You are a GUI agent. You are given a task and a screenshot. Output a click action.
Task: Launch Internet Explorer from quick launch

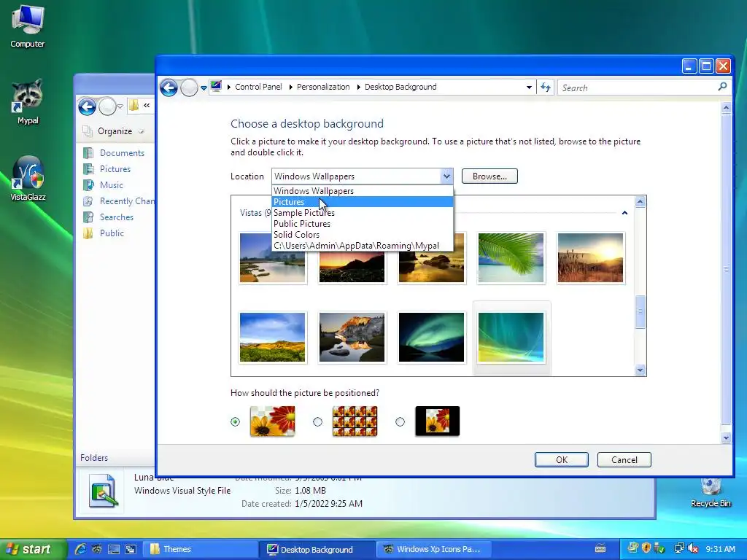point(80,549)
